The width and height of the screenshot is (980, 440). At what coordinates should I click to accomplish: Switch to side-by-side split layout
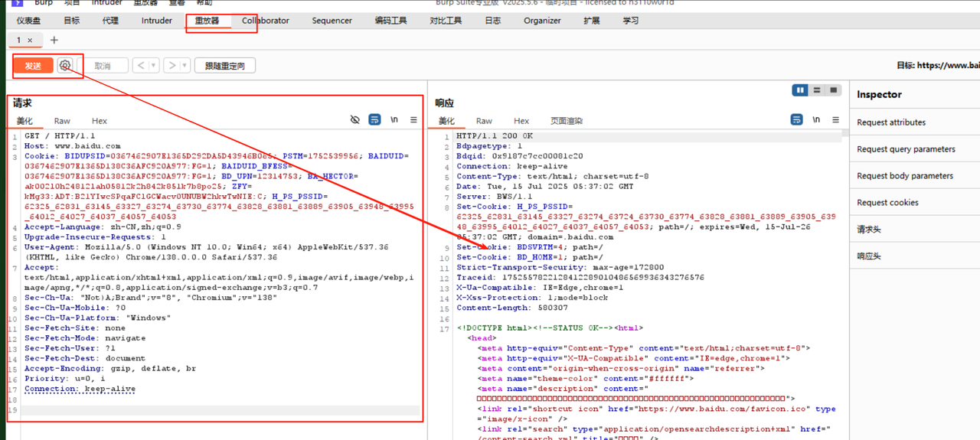(800, 90)
